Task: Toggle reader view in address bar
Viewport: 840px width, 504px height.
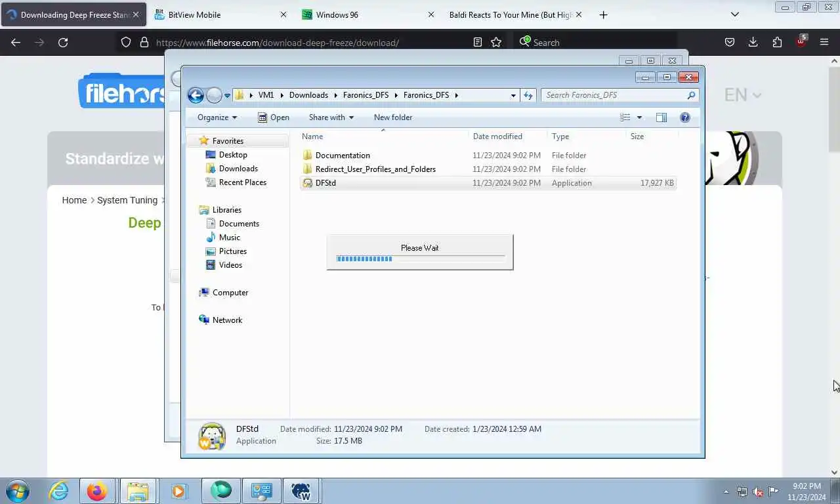Action: [478, 42]
